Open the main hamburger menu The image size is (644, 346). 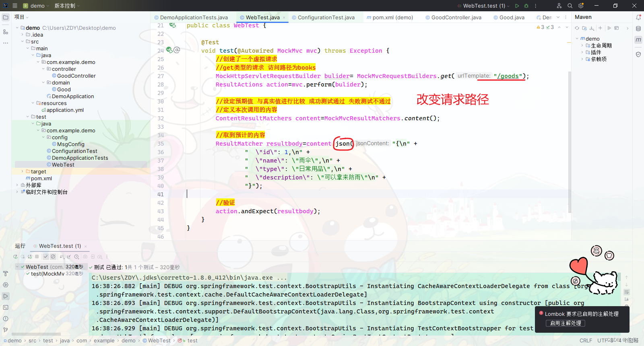click(x=15, y=6)
